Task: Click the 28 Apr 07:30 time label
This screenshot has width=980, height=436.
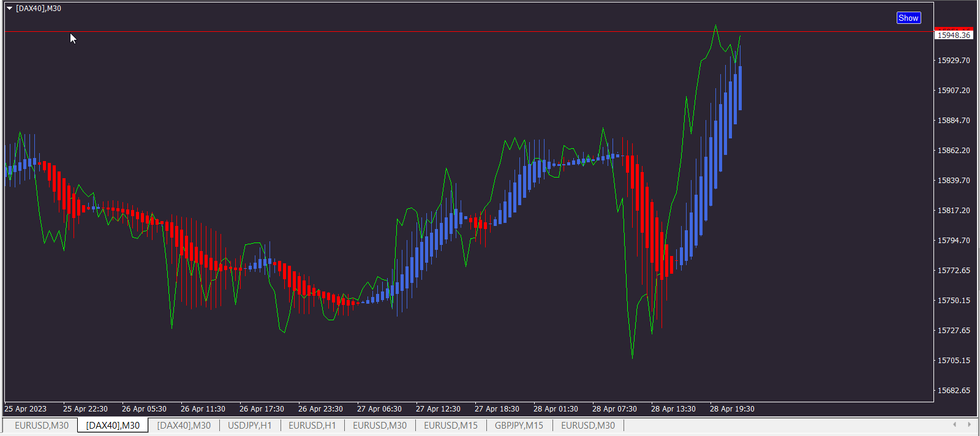Action: [614, 408]
